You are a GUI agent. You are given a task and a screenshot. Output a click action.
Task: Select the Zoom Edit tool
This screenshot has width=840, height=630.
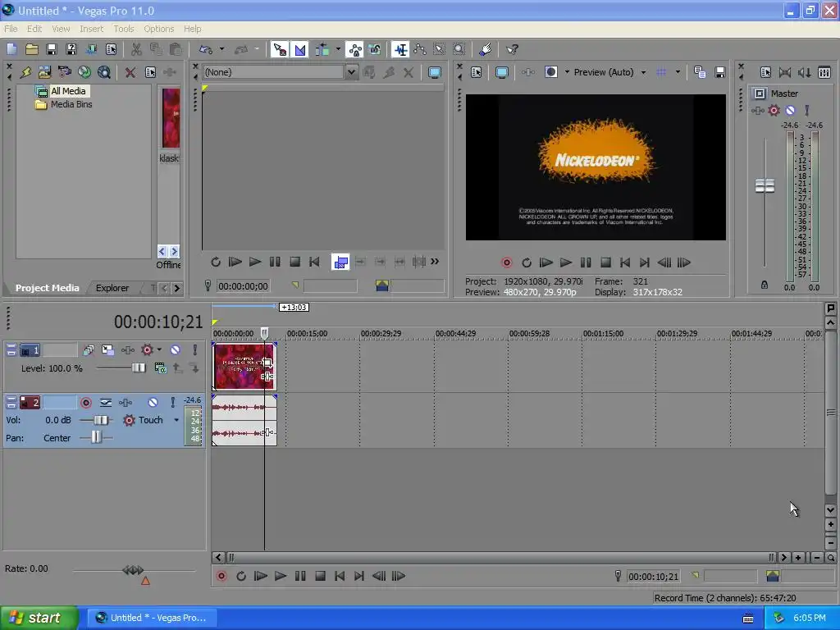tap(459, 49)
